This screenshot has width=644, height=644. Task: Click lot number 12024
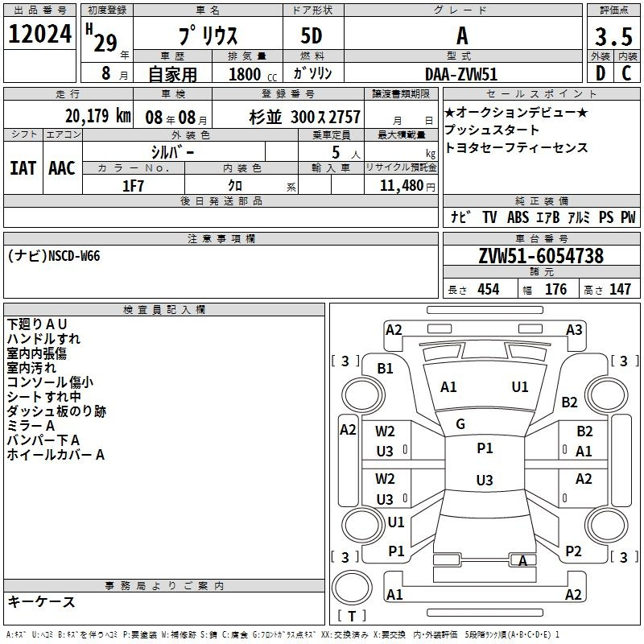[x=39, y=35]
